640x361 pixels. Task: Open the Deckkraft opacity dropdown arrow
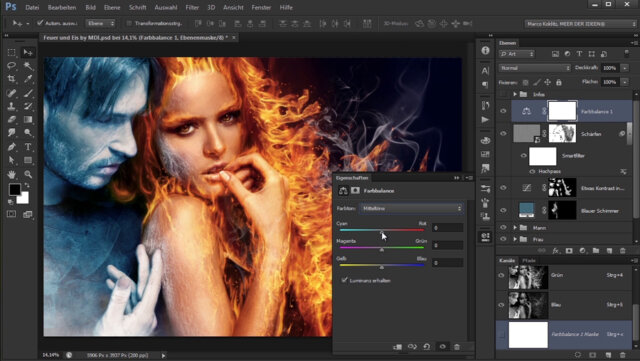click(625, 68)
